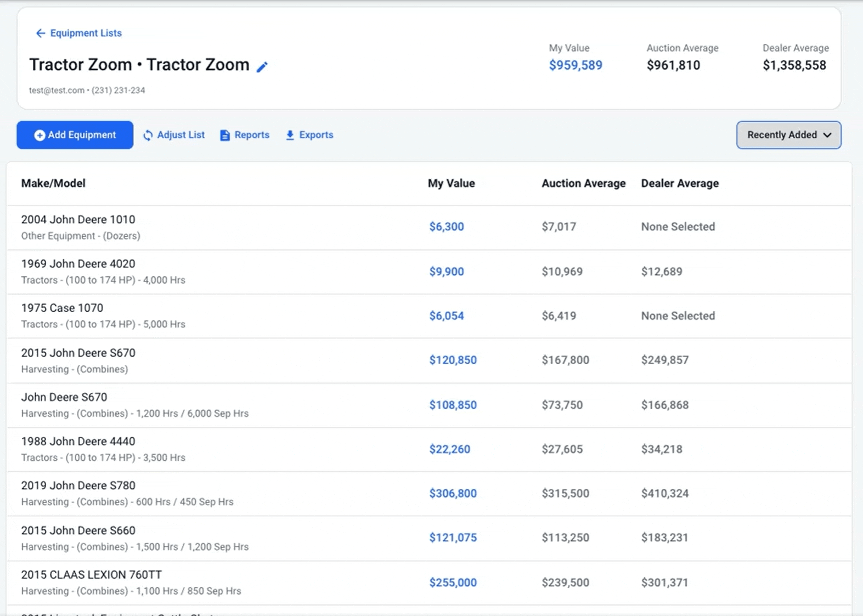Screen dimensions: 863x616
Task: Click the $183,231 dealer average
Action: click(665, 538)
